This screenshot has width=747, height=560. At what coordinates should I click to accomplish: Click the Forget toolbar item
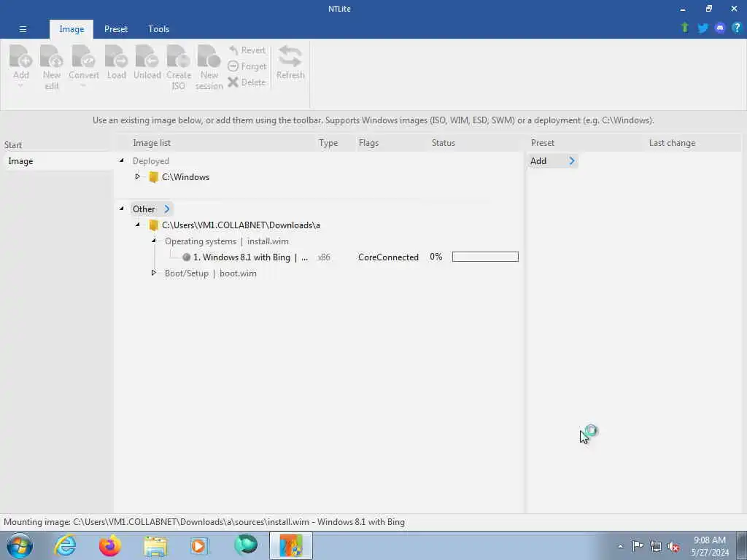[247, 66]
